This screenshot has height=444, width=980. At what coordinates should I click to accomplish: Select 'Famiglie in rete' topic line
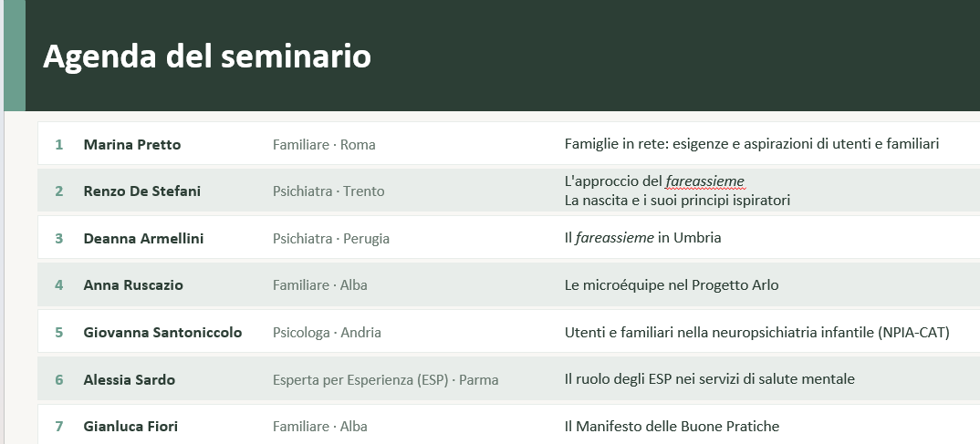point(751,144)
